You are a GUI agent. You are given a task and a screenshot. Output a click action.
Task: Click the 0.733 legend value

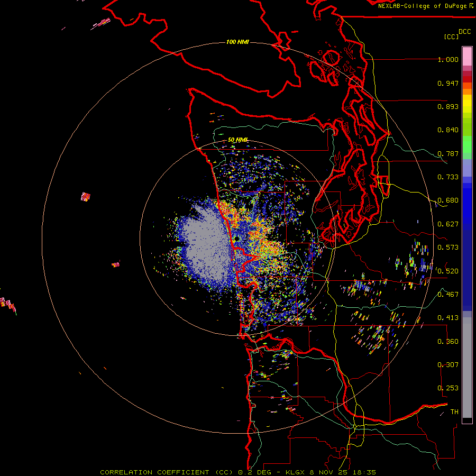point(448,177)
